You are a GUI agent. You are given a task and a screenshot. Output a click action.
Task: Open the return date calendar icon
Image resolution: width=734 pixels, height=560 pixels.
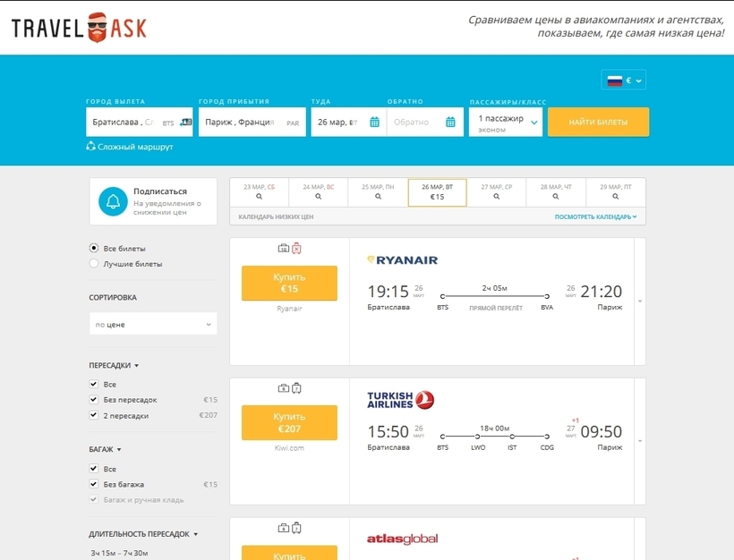click(x=450, y=122)
